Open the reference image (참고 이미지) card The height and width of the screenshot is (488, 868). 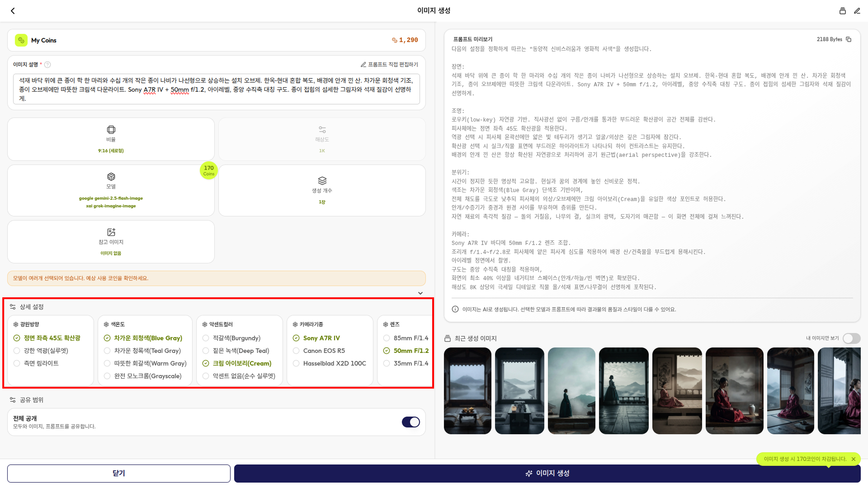(111, 242)
